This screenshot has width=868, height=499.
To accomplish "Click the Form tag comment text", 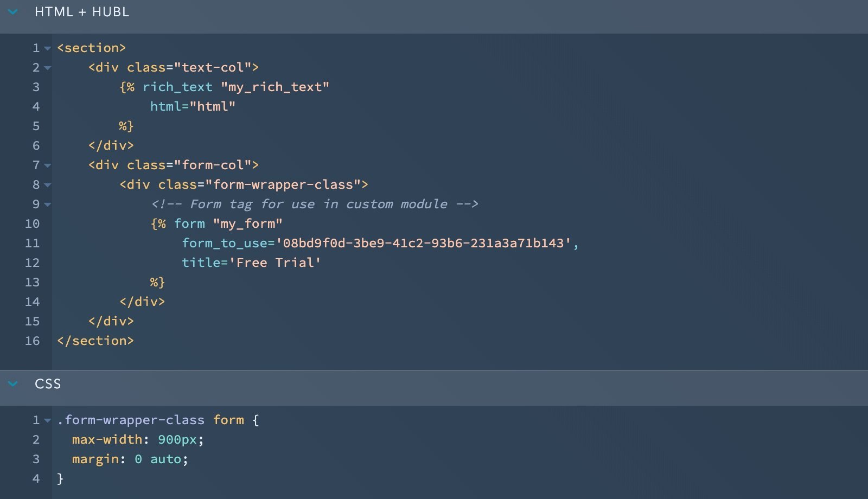I will point(315,204).
